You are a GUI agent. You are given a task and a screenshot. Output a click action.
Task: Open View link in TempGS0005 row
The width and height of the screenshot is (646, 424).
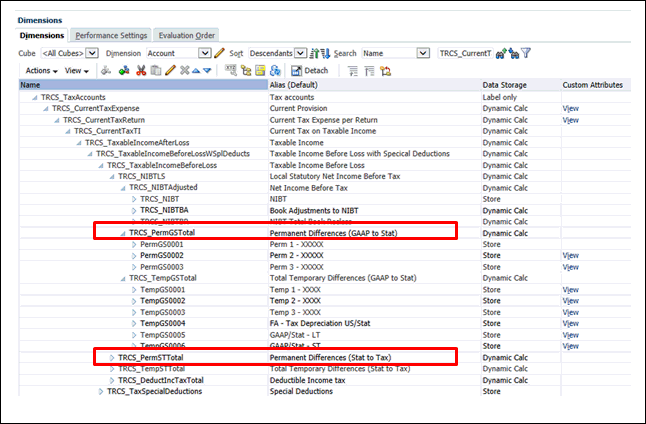(571, 335)
